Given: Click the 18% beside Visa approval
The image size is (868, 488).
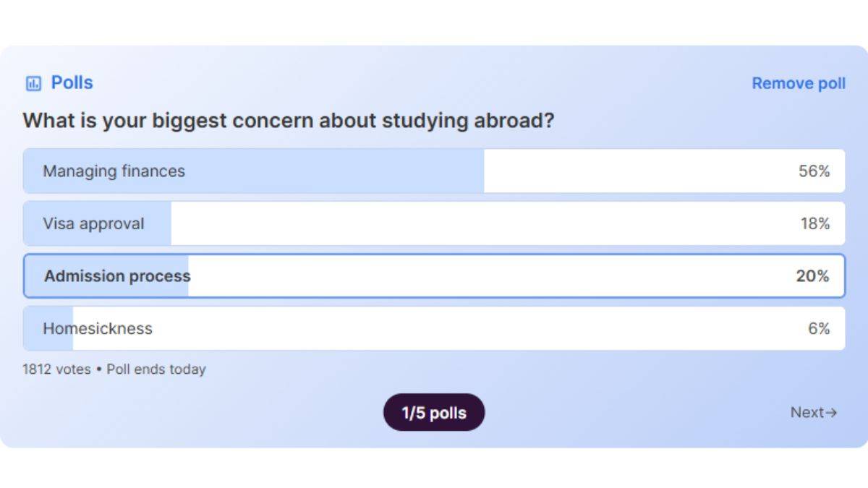Looking at the screenshot, I should point(816,223).
